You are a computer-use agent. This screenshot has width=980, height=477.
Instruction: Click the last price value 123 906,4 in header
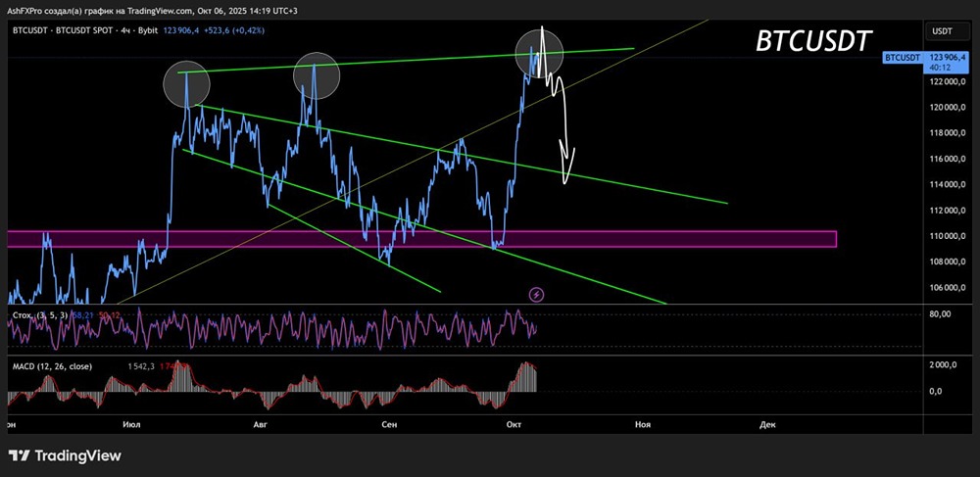(x=182, y=30)
